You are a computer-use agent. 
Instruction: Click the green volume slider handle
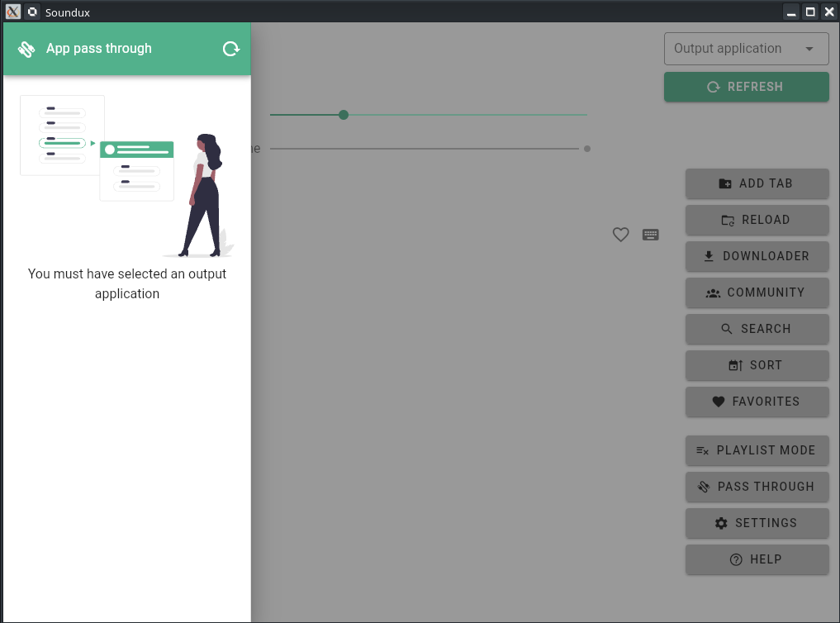pyautogui.click(x=344, y=115)
